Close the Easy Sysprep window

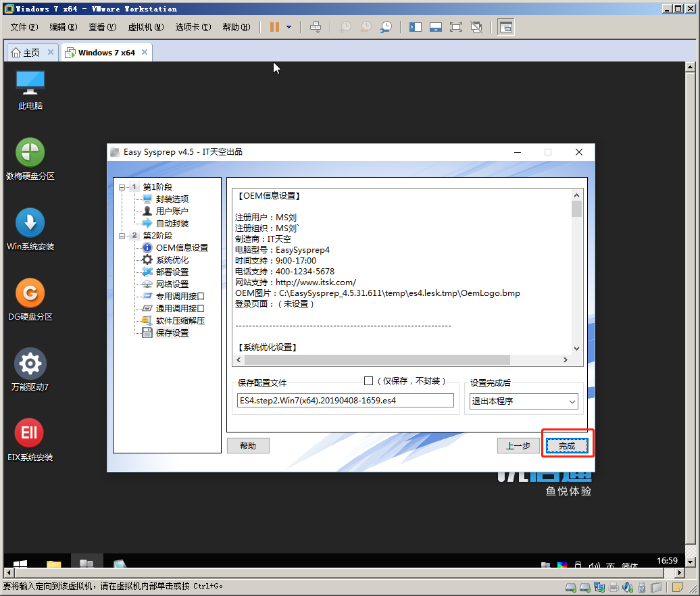pyautogui.click(x=579, y=152)
